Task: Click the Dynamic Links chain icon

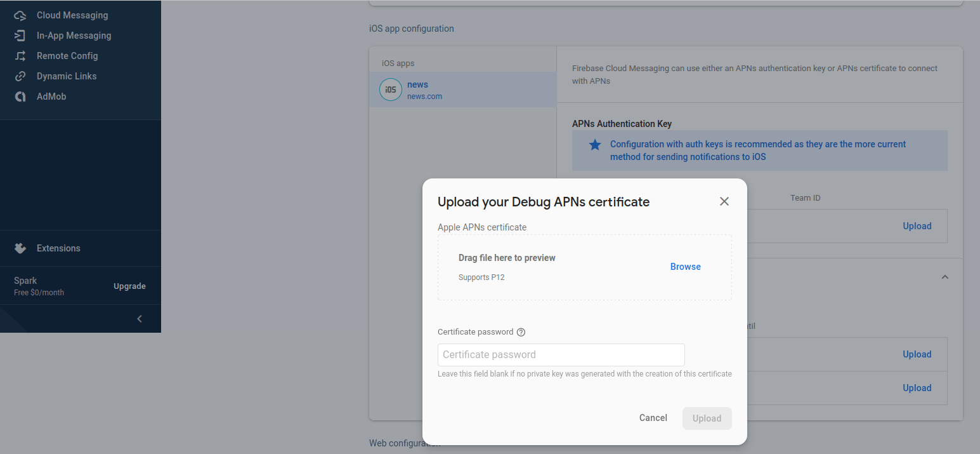Action: click(x=20, y=76)
